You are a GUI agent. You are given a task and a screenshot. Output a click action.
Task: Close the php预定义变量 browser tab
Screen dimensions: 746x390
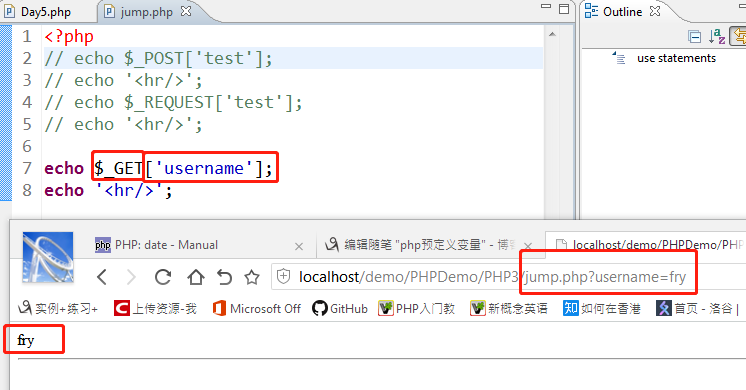click(528, 246)
